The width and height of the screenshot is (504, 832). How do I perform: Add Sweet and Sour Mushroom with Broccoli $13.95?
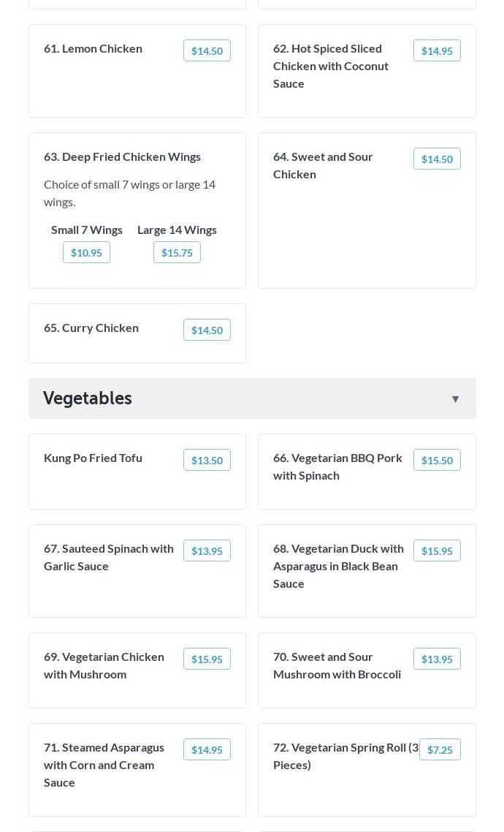(436, 659)
